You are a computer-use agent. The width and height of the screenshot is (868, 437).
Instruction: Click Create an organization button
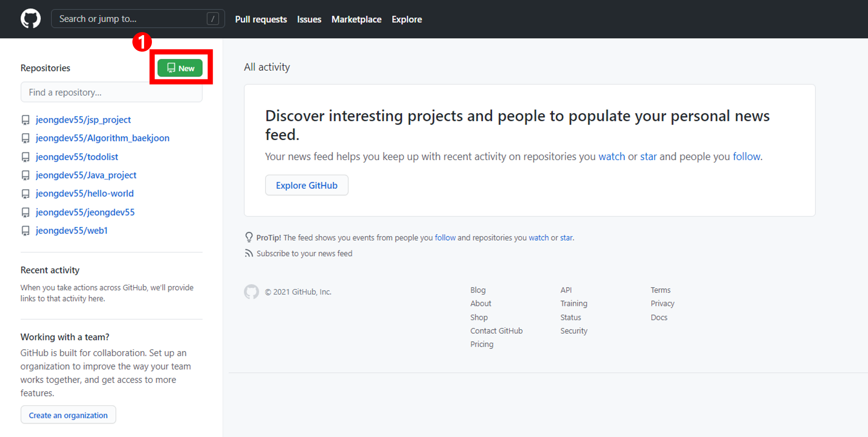[x=68, y=415]
